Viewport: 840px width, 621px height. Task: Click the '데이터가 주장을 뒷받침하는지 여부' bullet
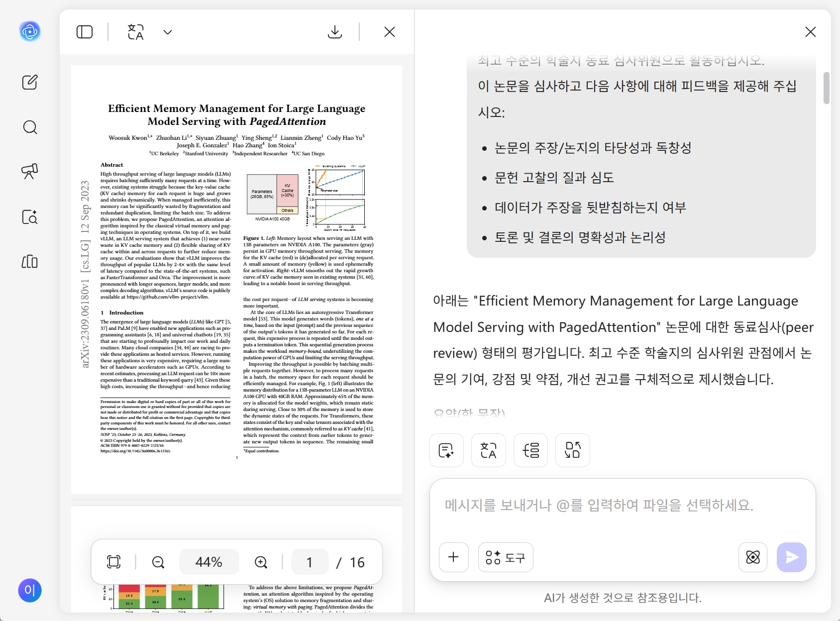590,207
